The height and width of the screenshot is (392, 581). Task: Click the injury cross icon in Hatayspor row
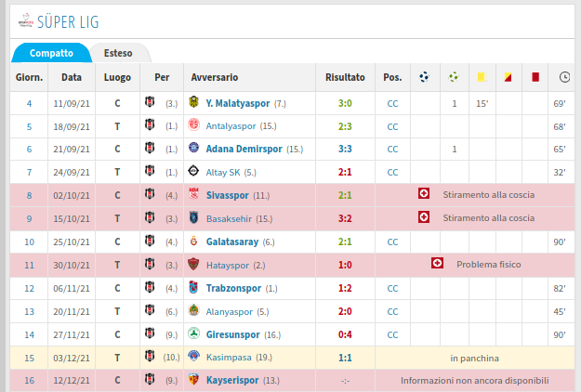[x=437, y=264]
